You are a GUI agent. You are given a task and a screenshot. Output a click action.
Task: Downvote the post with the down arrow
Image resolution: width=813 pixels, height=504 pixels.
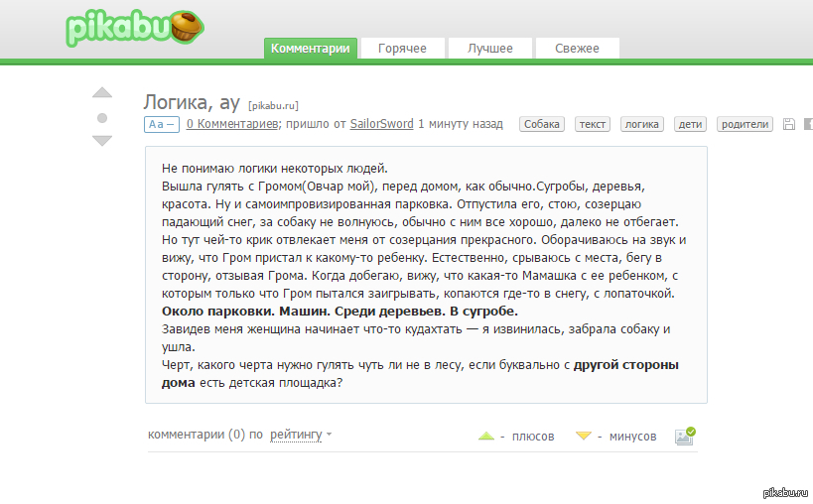[x=102, y=141]
